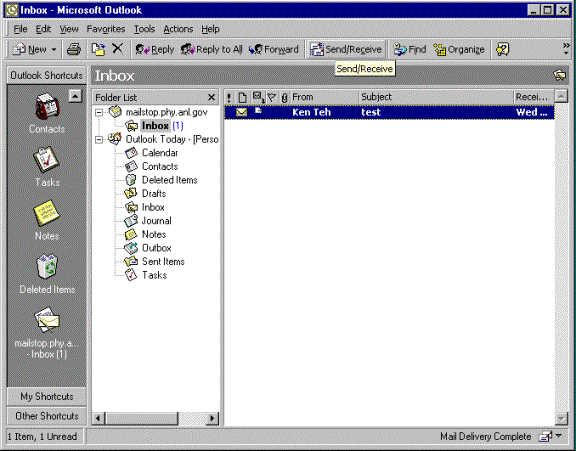Collapse the Outlook Today tree node
The width and height of the screenshot is (576, 451).
coord(99,140)
